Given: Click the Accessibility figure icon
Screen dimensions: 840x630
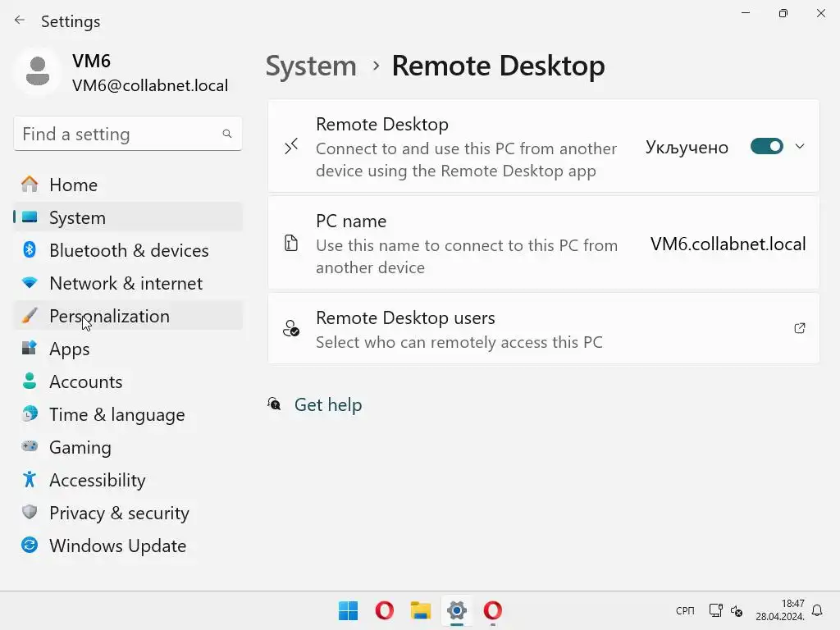Looking at the screenshot, I should (30, 479).
